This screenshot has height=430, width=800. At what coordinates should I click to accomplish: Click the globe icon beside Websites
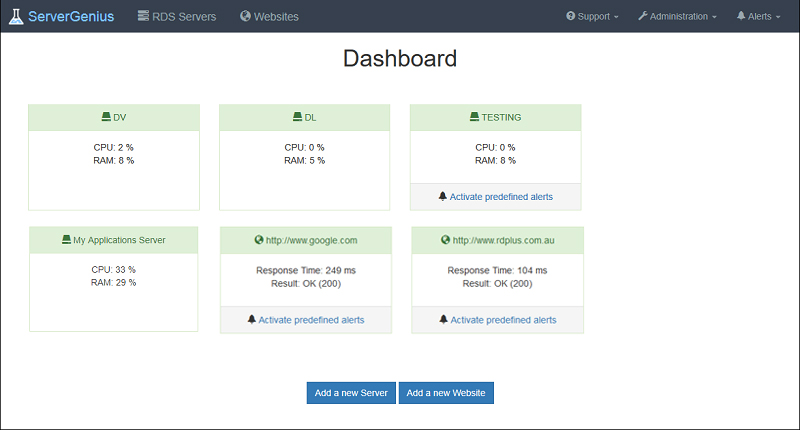coord(246,16)
